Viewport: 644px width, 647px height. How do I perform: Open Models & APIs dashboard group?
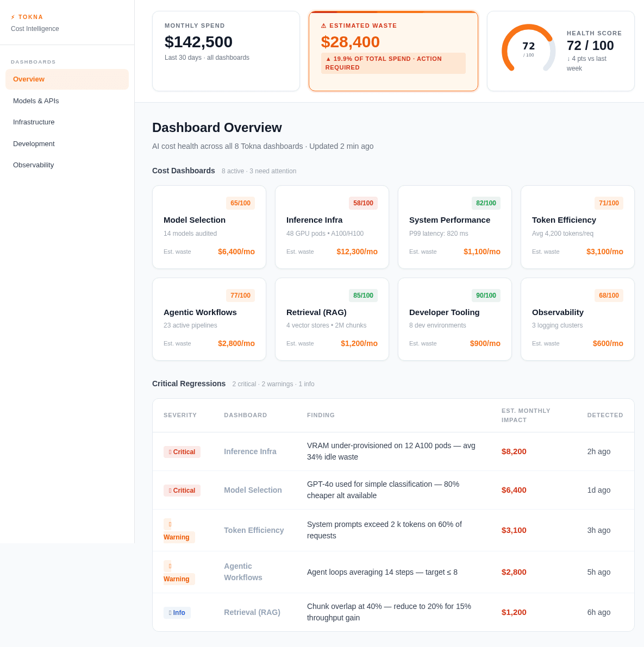pyautogui.click(x=67, y=100)
